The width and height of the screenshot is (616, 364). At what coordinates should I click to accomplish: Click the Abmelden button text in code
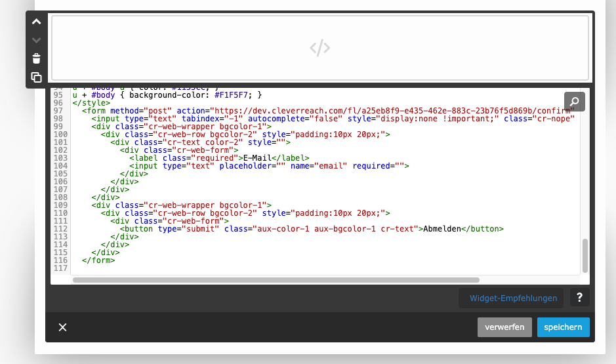(x=442, y=228)
